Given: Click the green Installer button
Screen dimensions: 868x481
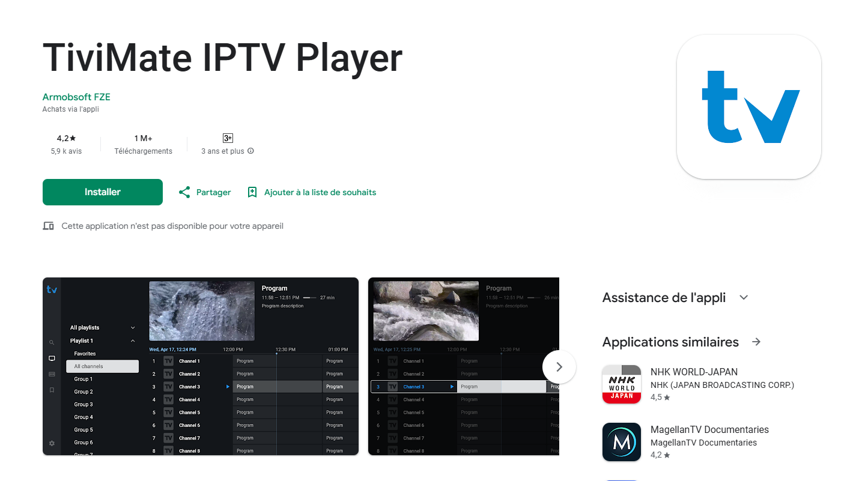Looking at the screenshot, I should coord(103,192).
